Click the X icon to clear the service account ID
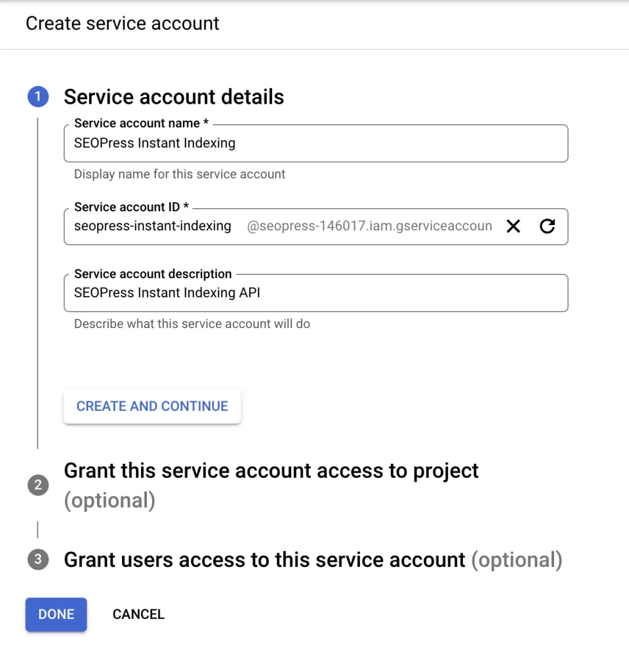The image size is (629, 672). point(514,226)
